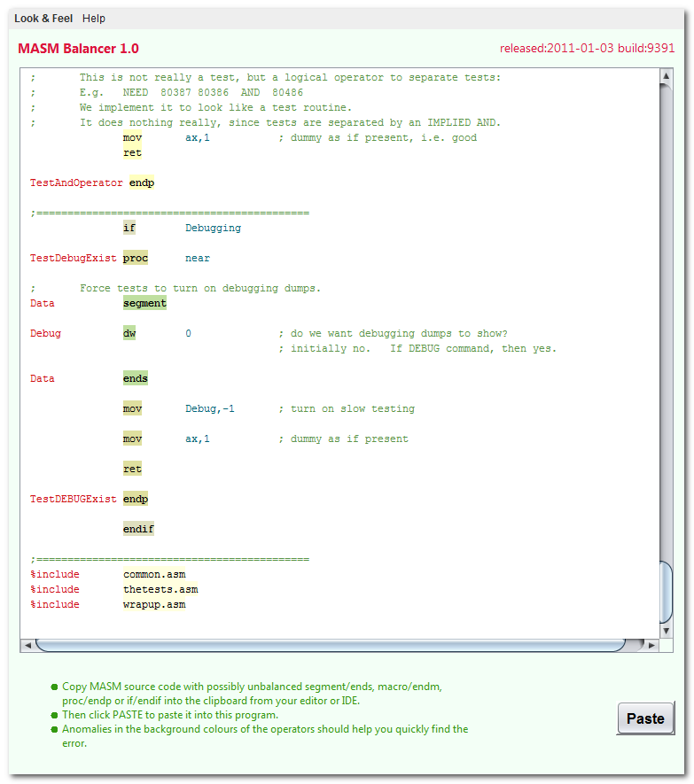Click the wrapup.asm include filename
This screenshot has width=694, height=784.
[x=154, y=604]
